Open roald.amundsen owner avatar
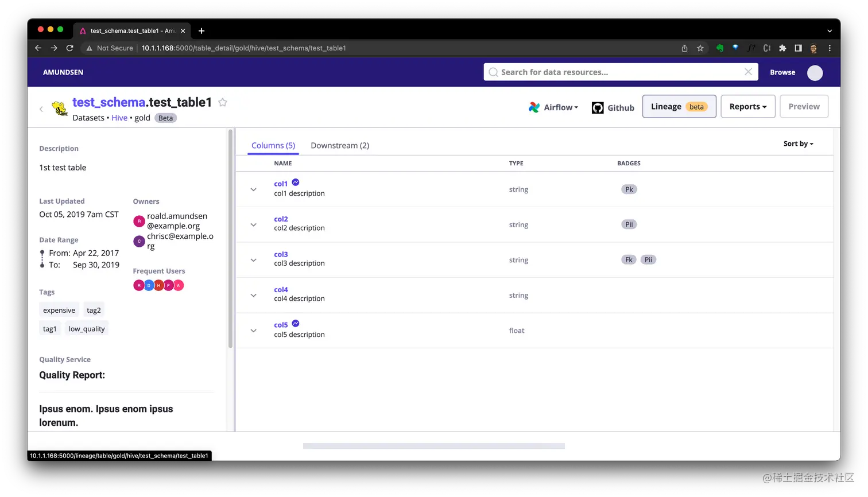868x497 pixels. (x=139, y=221)
